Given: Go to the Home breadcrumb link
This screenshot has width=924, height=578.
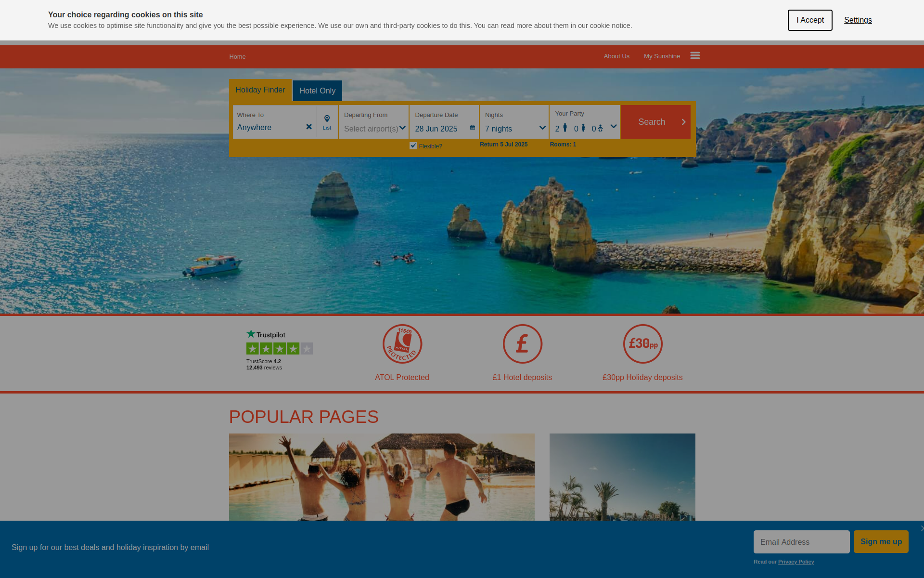Looking at the screenshot, I should pyautogui.click(x=237, y=56).
